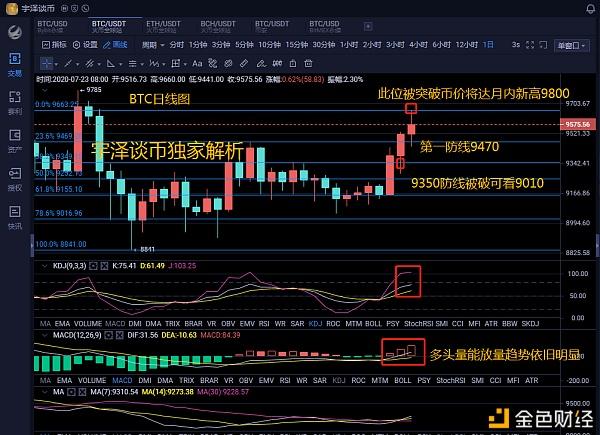This screenshot has width=600, height=435.
Task: Click the 画线 draw line button
Action: (x=115, y=45)
